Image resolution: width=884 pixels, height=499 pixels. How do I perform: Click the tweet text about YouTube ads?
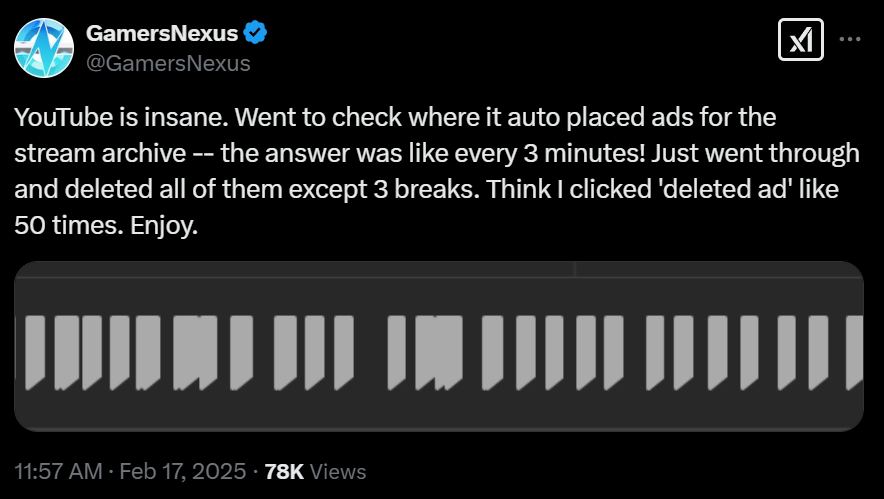(437, 171)
